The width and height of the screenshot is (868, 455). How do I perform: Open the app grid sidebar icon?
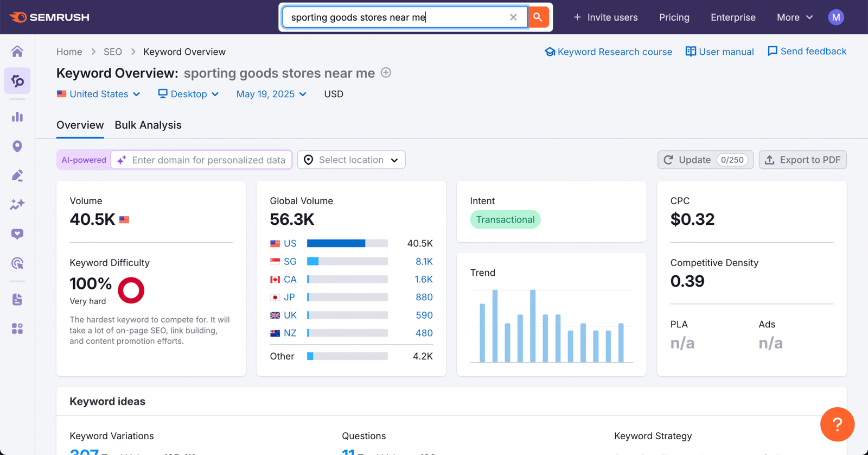(x=17, y=328)
